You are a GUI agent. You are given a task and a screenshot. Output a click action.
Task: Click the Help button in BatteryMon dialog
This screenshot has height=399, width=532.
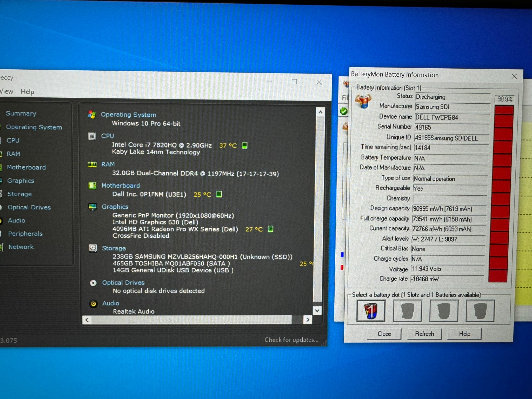(x=464, y=334)
